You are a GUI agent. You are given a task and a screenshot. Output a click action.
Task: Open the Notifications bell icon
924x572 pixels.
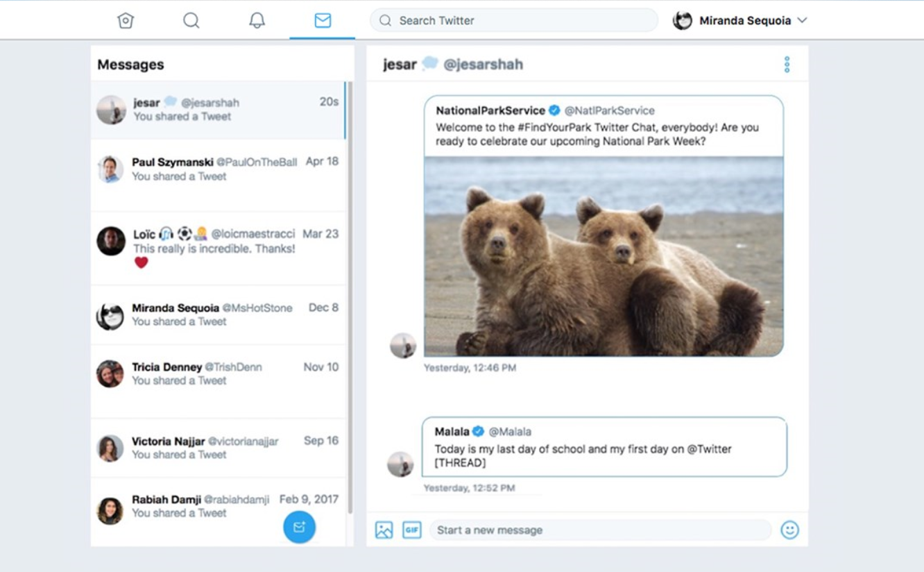pyautogui.click(x=257, y=20)
